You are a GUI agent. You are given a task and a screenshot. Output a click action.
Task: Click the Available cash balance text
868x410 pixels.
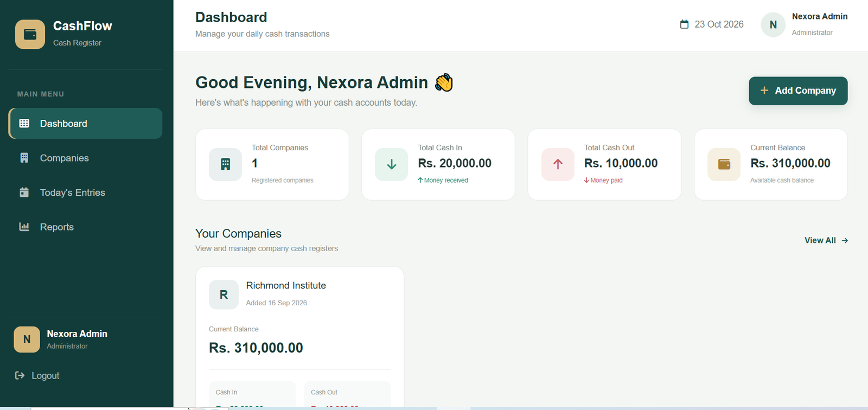coord(782,180)
